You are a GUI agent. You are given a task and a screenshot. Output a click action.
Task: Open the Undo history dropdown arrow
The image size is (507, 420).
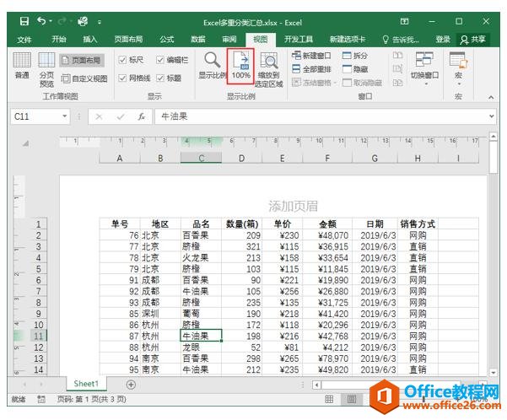(51, 22)
